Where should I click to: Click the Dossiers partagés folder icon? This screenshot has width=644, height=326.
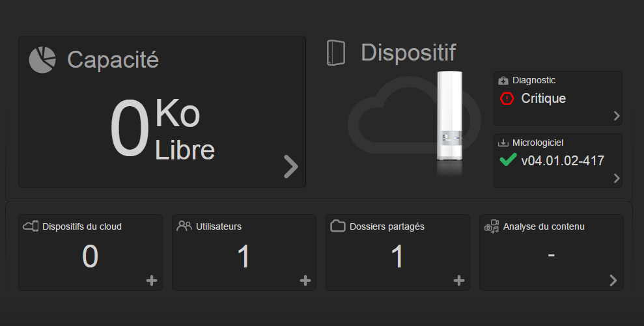[337, 226]
